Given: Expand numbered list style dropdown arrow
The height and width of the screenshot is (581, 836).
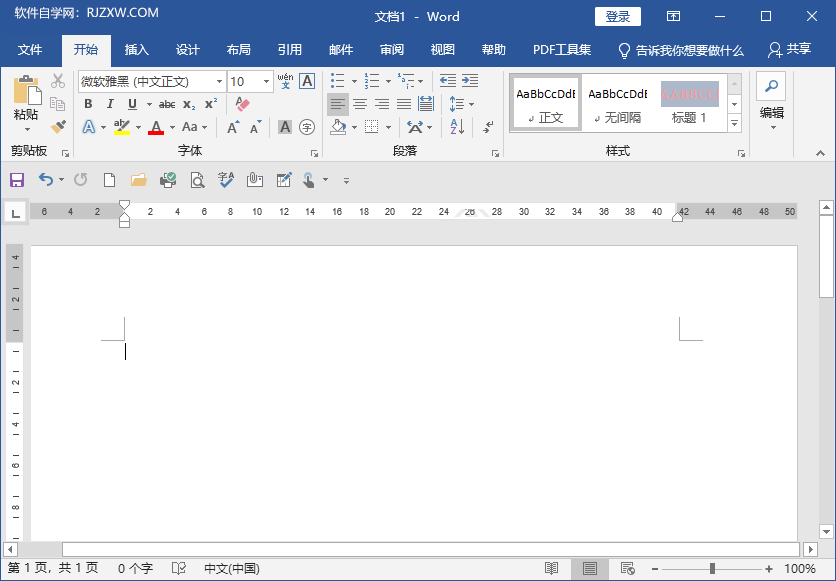Looking at the screenshot, I should (x=388, y=82).
